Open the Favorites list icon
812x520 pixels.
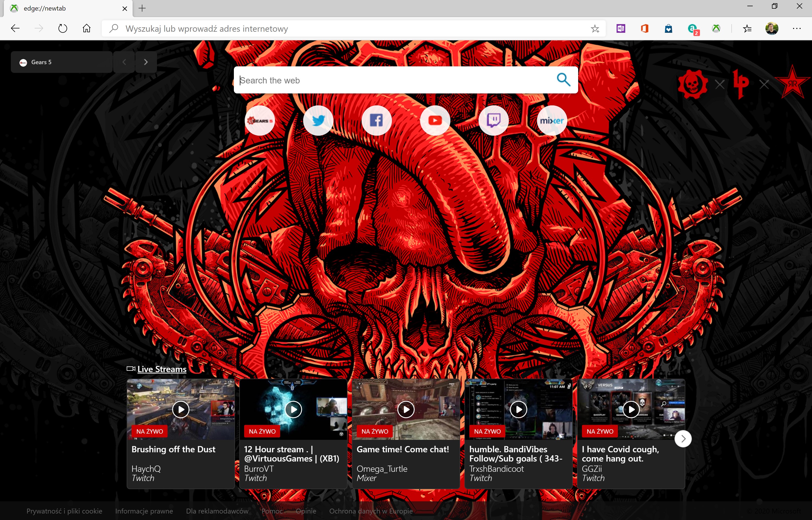click(747, 28)
